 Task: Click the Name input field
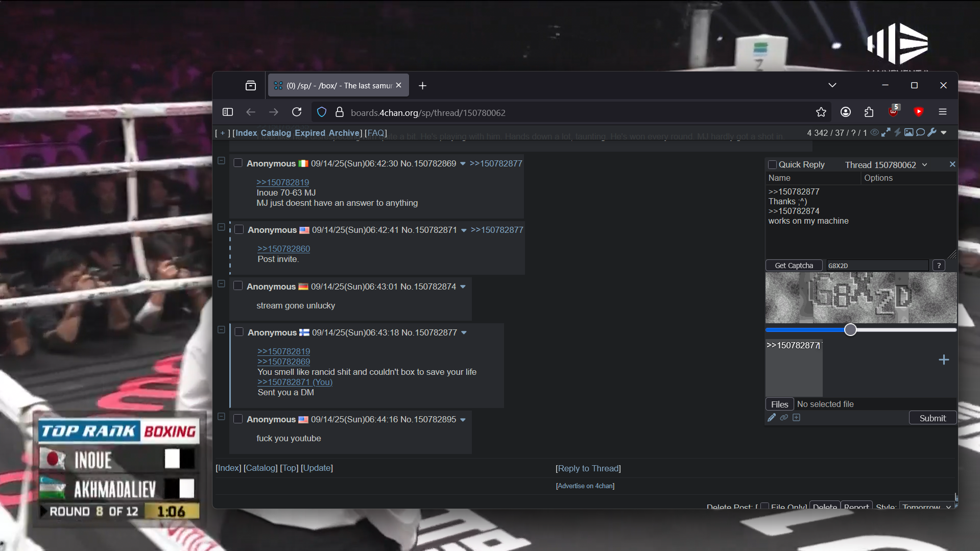813,178
